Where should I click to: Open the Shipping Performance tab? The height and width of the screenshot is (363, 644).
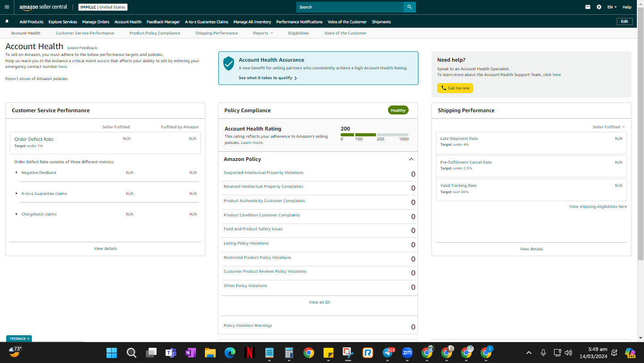[217, 33]
